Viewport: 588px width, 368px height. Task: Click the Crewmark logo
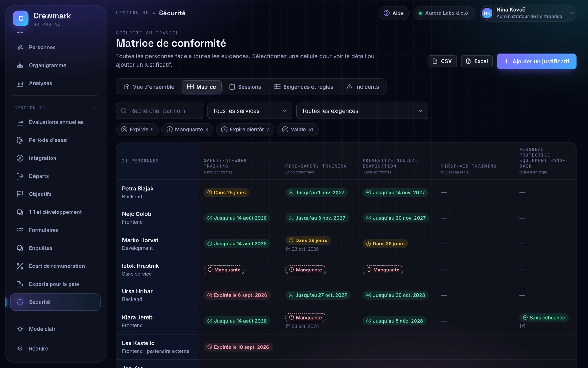pos(21,18)
